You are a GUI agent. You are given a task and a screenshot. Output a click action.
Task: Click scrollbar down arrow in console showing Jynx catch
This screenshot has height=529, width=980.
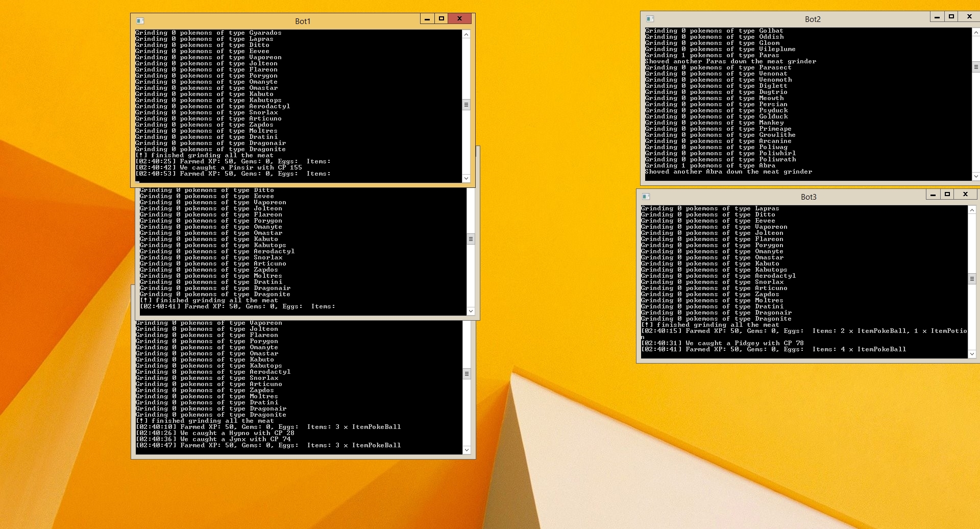(467, 450)
